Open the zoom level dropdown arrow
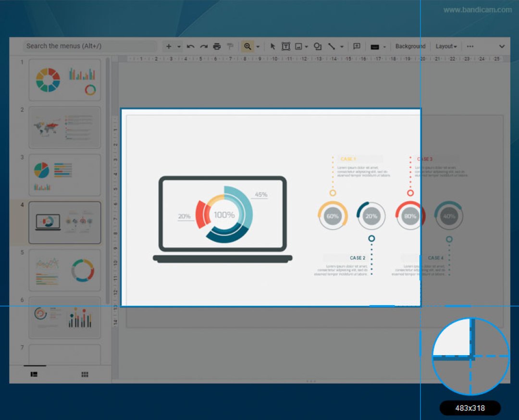 (258, 47)
